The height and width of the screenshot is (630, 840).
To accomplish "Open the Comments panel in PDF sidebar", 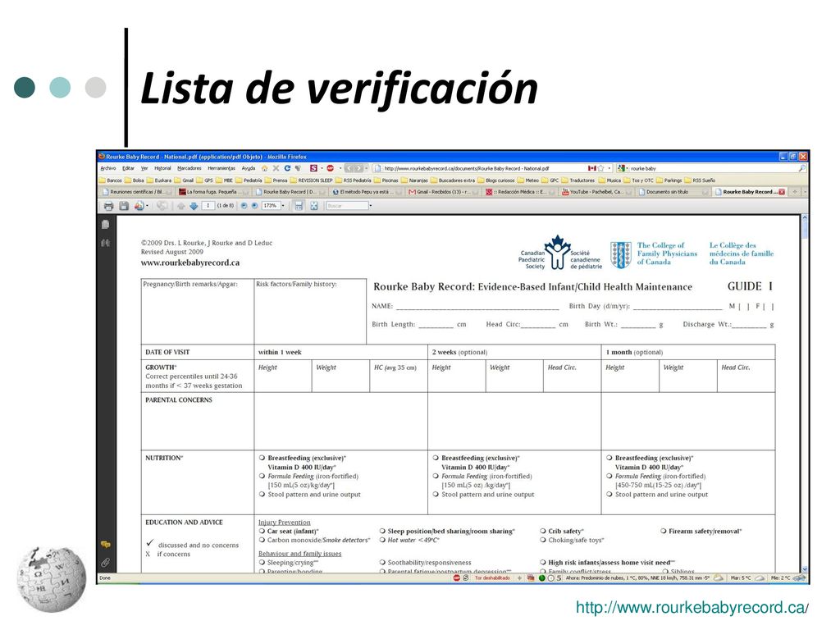I will [x=106, y=545].
